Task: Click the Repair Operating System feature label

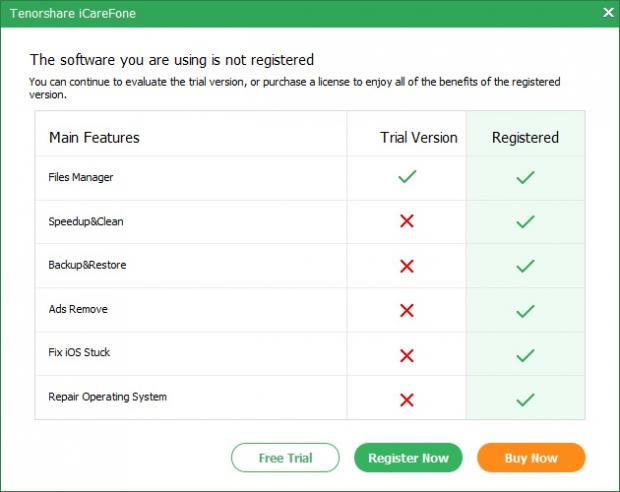Action: 107,397
